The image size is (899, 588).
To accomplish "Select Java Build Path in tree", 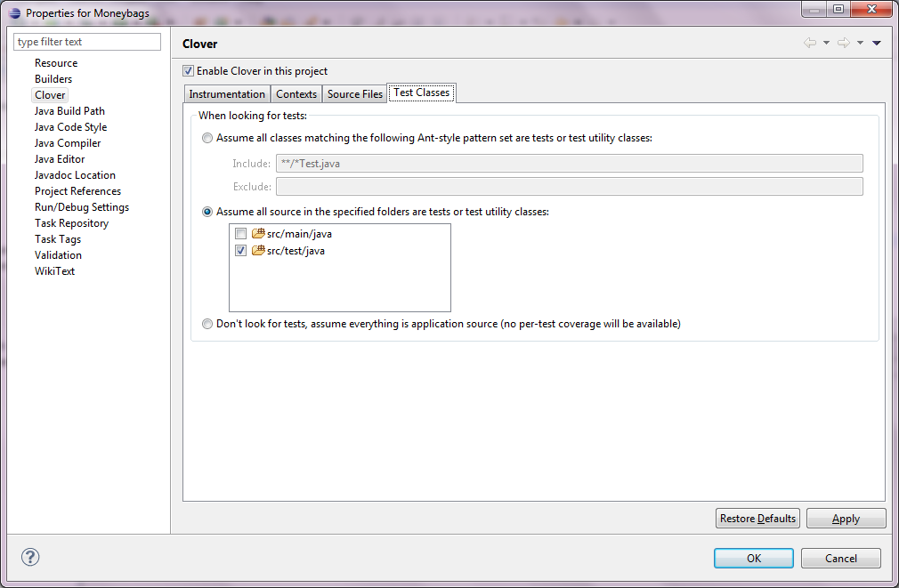I will [69, 111].
